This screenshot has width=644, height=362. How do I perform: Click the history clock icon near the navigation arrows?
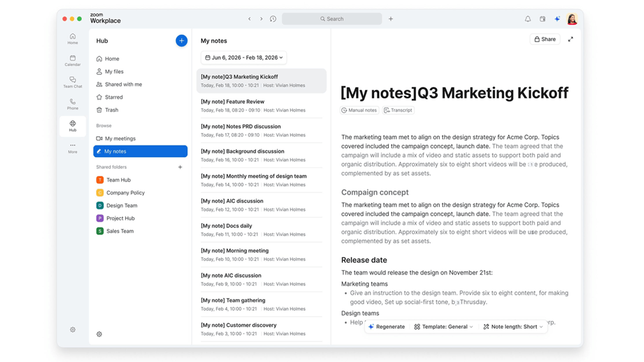[273, 18]
